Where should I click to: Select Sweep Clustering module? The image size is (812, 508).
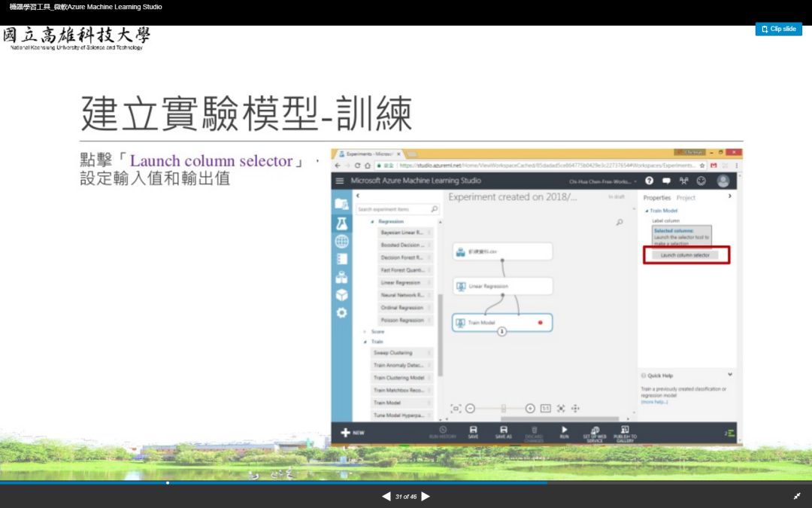[402, 352]
